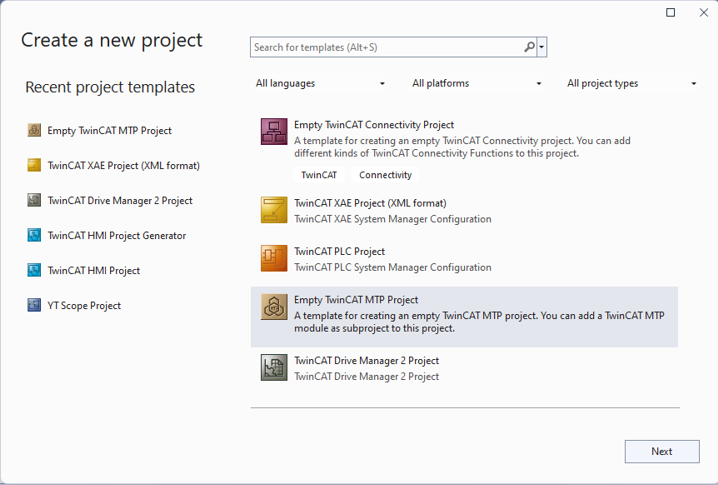Click the orange TwinCAT PLC Project template icon
Image resolution: width=718 pixels, height=485 pixels.
coord(274,258)
